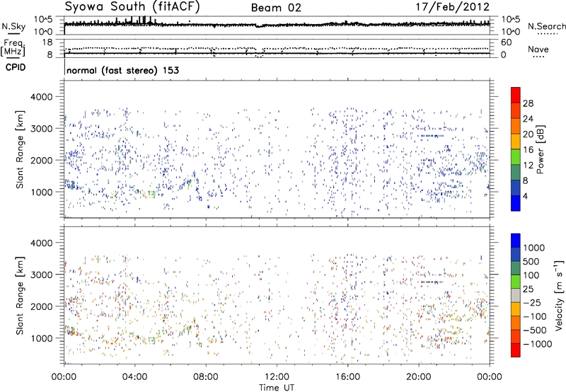Viewport: 566px width, 392px height.
Task: Click the 'Syowa South (fitACF)' title
Action: (132, 6)
